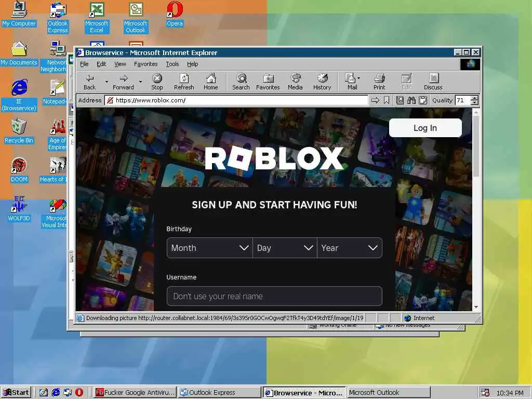Screen dimensions: 532x399
Task: Open the Favorites menu
Action: (x=145, y=64)
